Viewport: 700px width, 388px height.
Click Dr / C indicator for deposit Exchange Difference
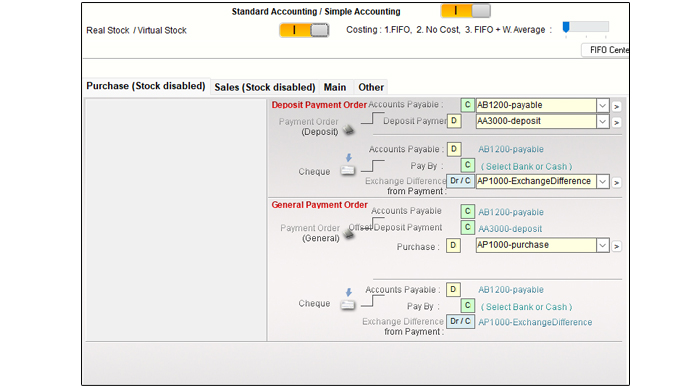[x=460, y=181]
